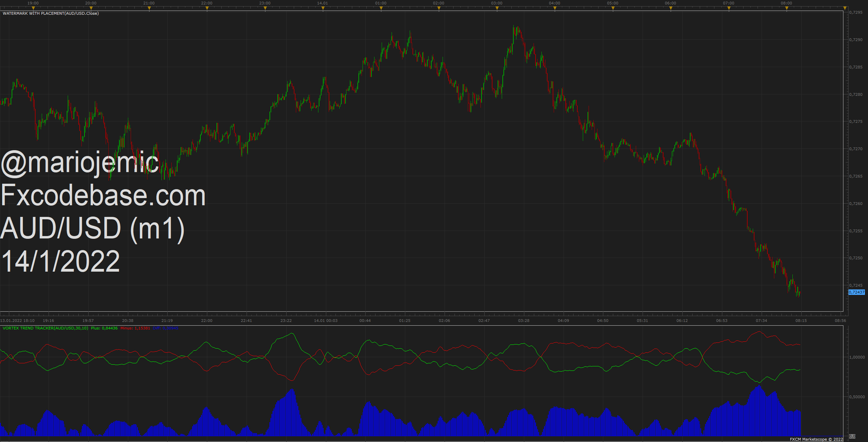The height and width of the screenshot is (442, 868).
Task: Click the 07:34 time axis label
Action: click(762, 321)
